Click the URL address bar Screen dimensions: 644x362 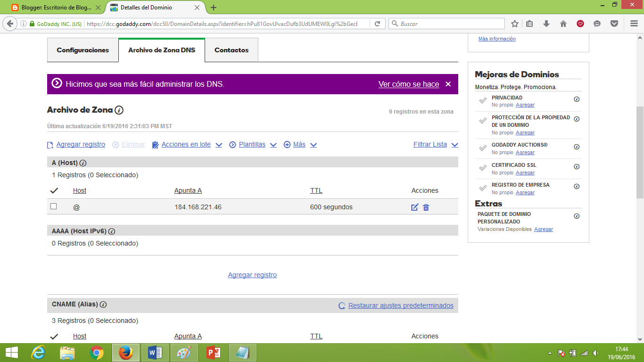point(222,24)
